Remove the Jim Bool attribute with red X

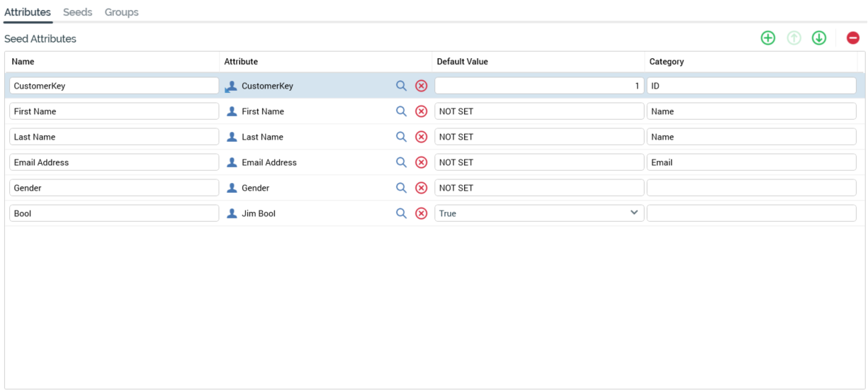(421, 213)
